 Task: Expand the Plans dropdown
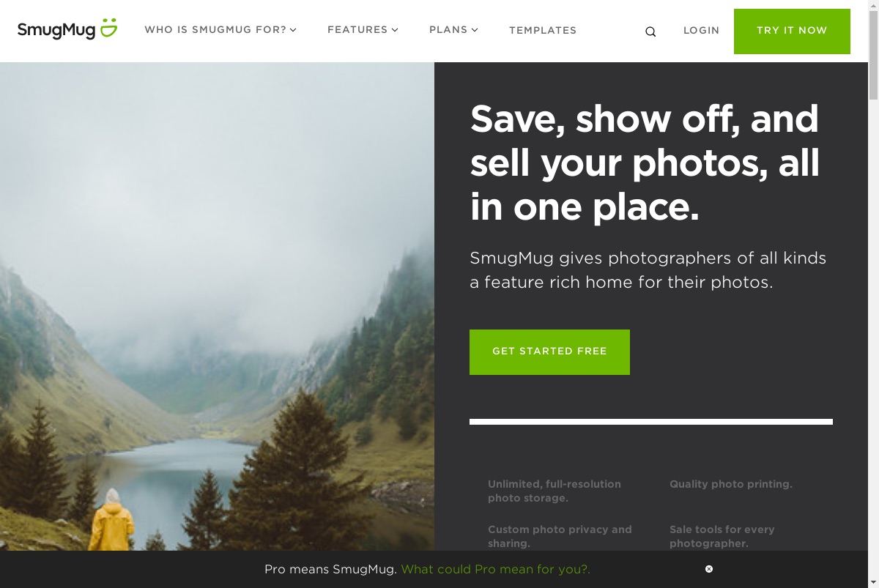(x=453, y=30)
